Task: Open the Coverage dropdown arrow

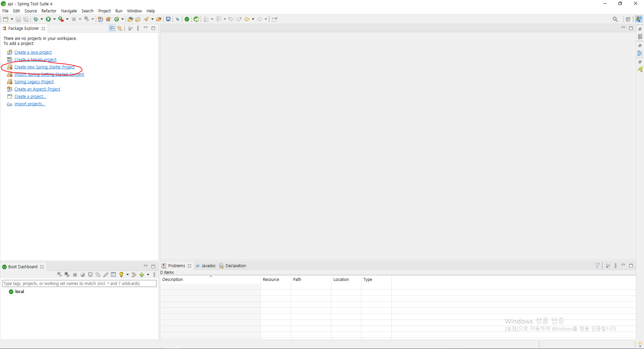Action: (67, 19)
